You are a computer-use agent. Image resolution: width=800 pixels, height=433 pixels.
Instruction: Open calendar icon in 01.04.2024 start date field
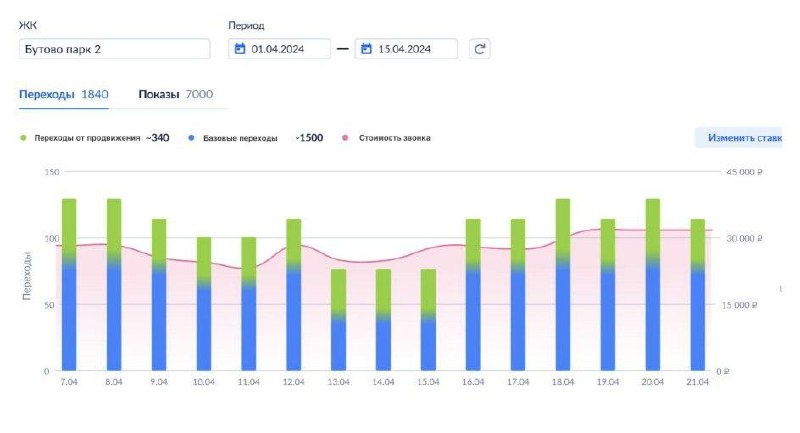(x=240, y=49)
